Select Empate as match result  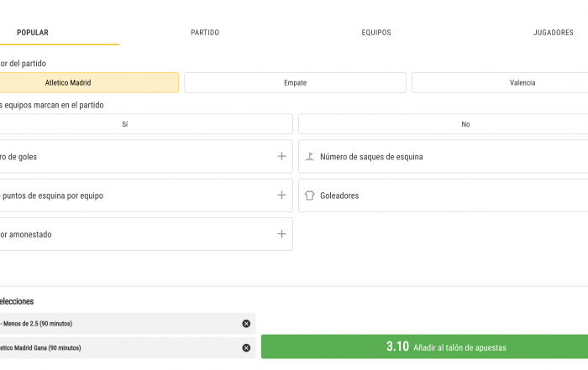(x=295, y=83)
